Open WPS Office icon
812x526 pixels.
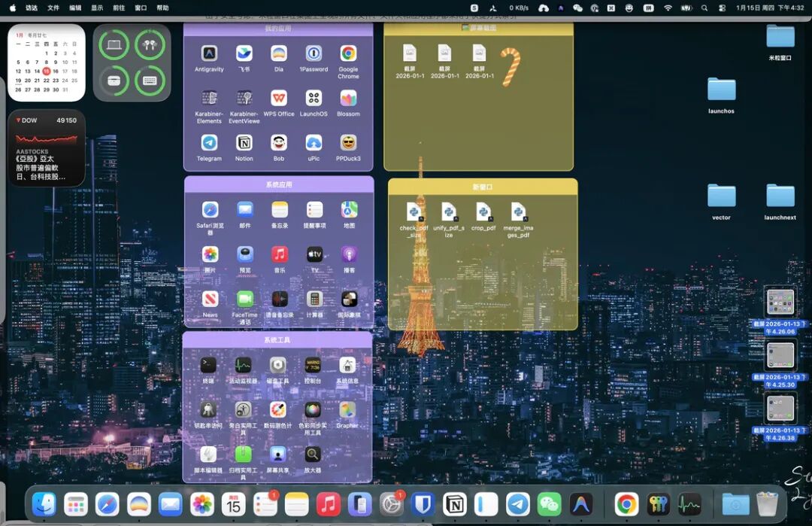pyautogui.click(x=279, y=98)
